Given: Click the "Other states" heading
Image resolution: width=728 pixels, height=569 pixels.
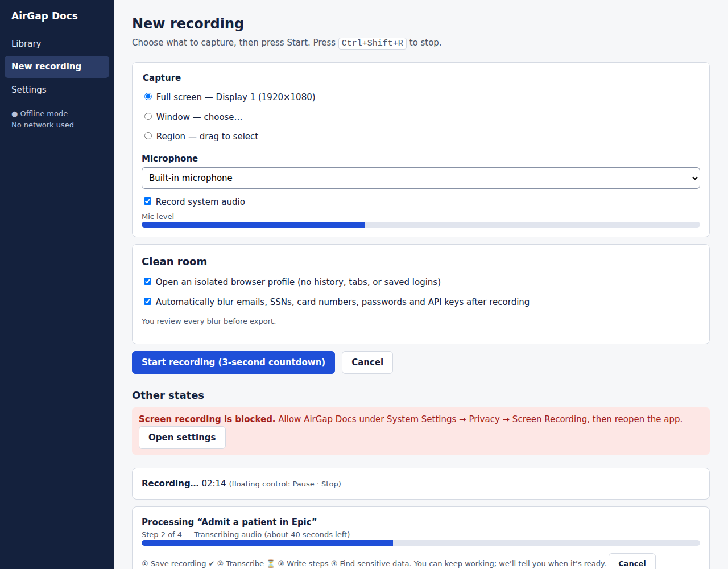Looking at the screenshot, I should point(168,395).
